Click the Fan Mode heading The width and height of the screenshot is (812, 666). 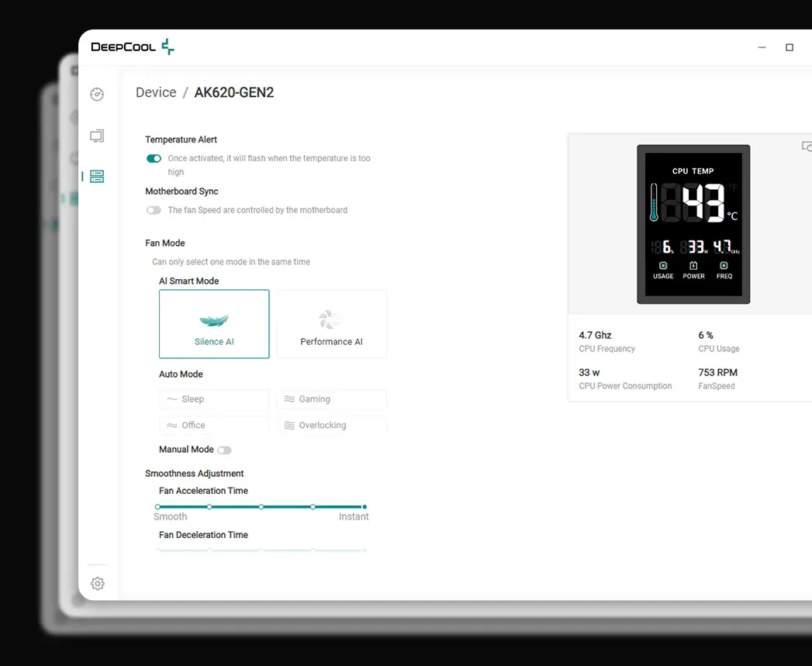[x=164, y=243]
